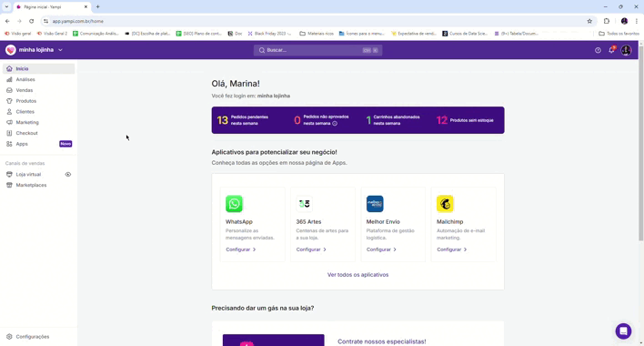Image resolution: width=644 pixels, height=346 pixels.
Task: Open the Ícones para o menu bookmark folder
Action: [362, 34]
